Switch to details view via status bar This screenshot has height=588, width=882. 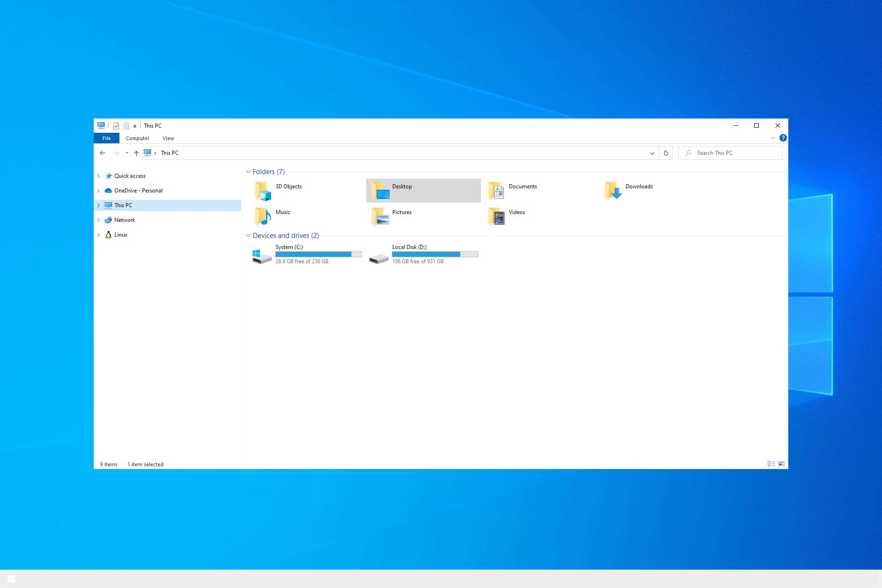(771, 464)
